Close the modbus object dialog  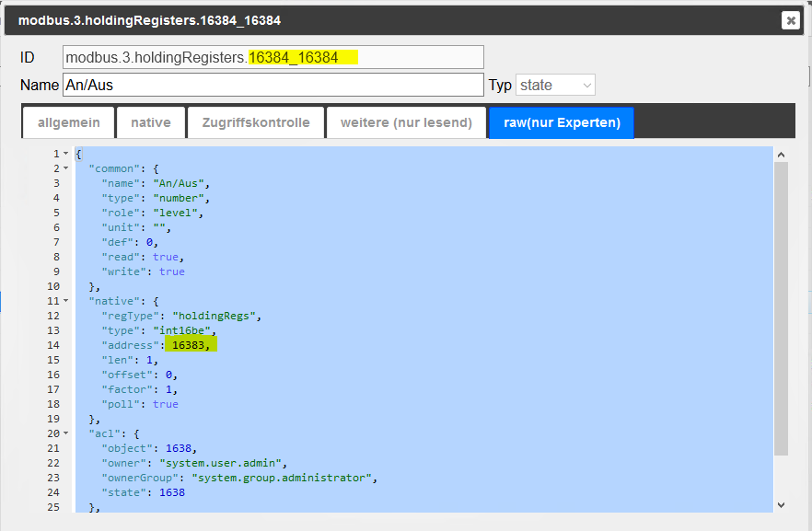click(790, 20)
